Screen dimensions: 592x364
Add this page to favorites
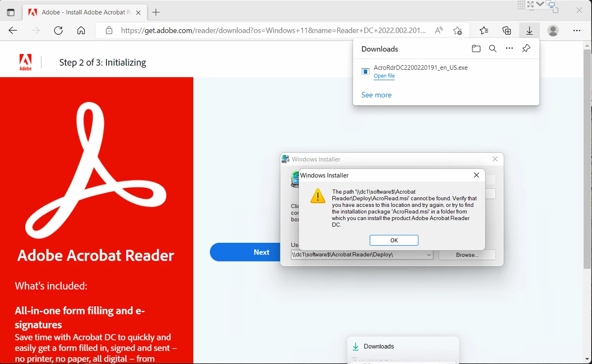point(458,31)
